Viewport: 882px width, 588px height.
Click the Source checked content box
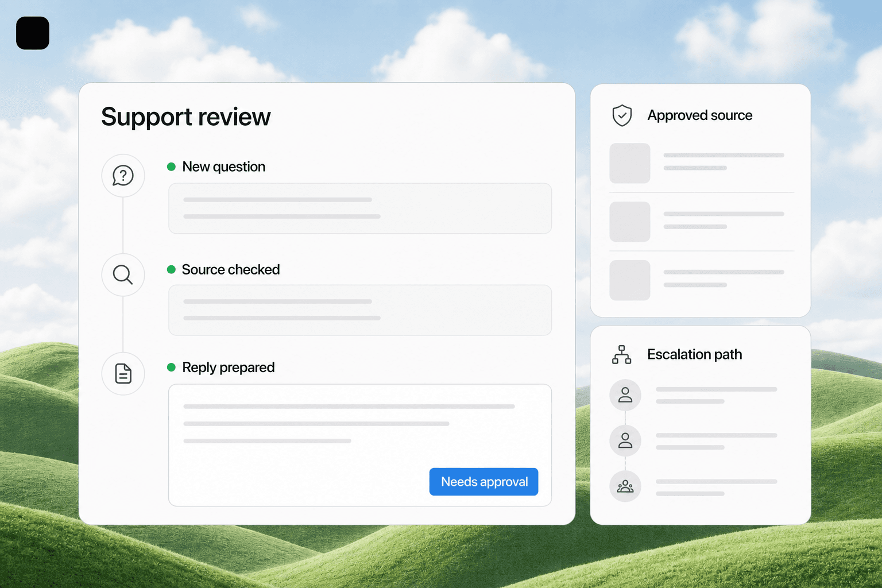[x=360, y=310]
